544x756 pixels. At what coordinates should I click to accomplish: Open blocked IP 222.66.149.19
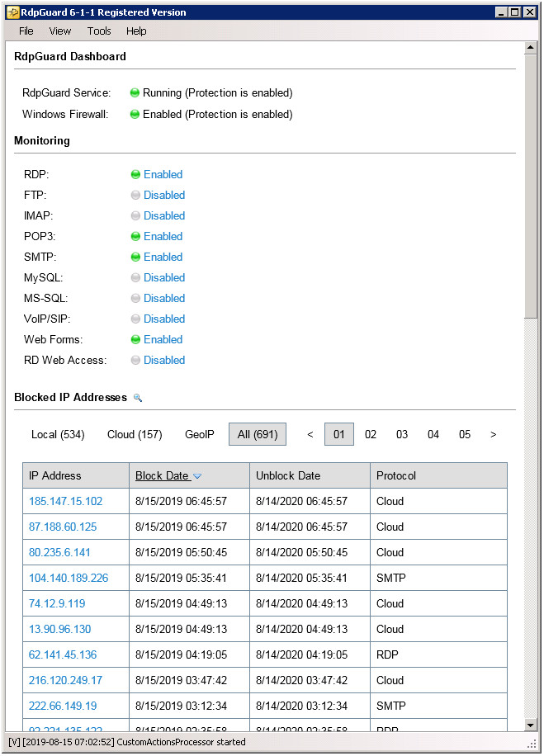point(63,706)
